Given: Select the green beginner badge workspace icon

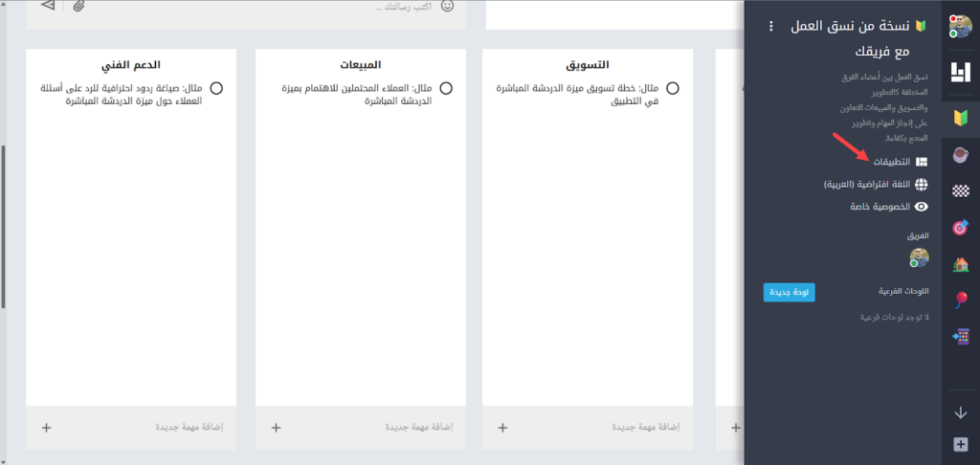Looking at the screenshot, I should [x=960, y=119].
